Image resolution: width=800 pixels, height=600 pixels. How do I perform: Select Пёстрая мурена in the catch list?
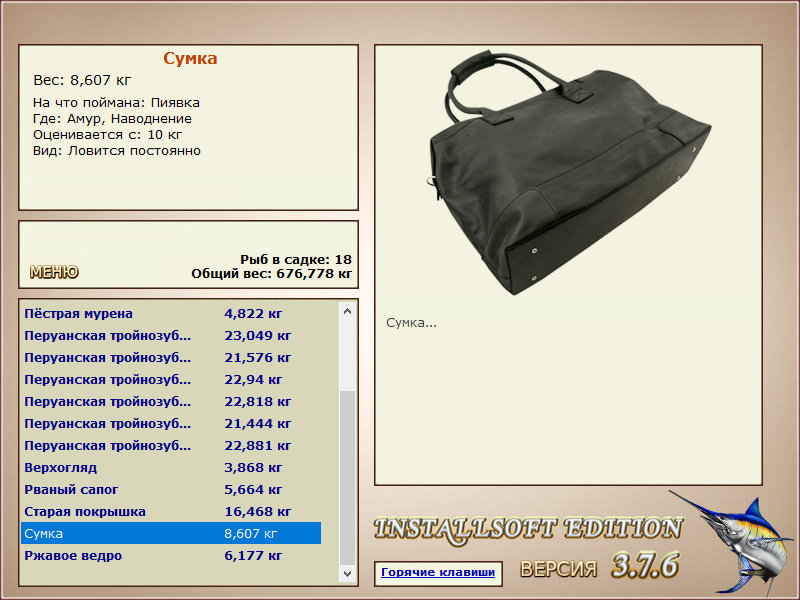coord(171,314)
